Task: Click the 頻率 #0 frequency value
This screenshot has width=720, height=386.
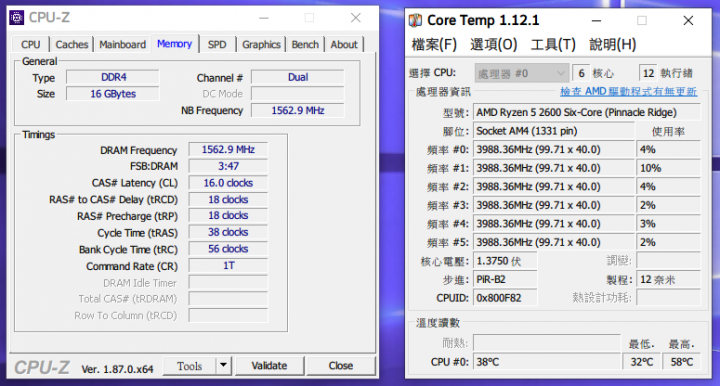Action: tap(554, 150)
